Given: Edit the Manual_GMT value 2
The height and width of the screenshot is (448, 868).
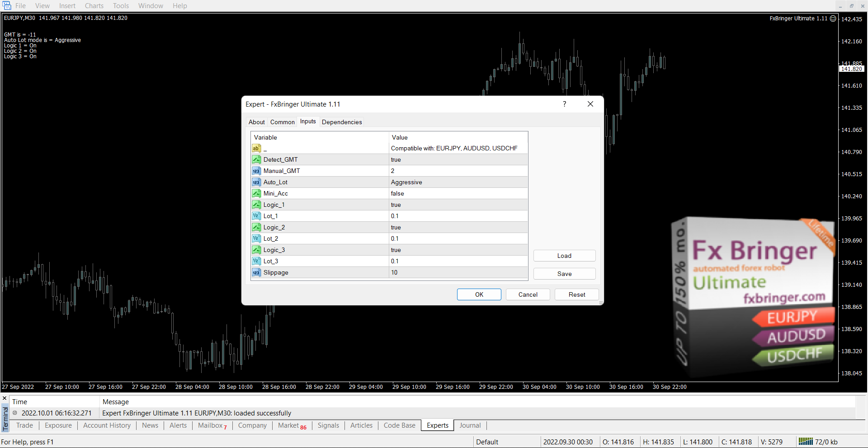Looking at the screenshot, I should point(458,171).
